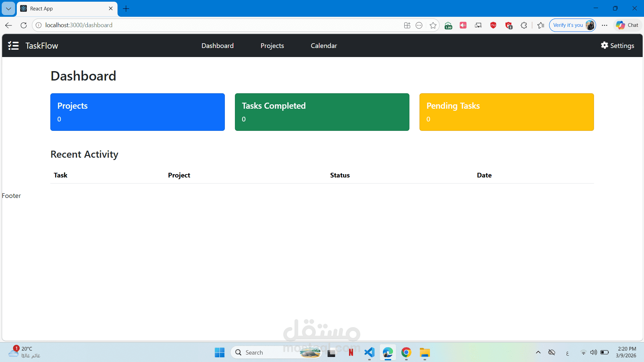
Task: Click the Date column header
Action: [484, 175]
